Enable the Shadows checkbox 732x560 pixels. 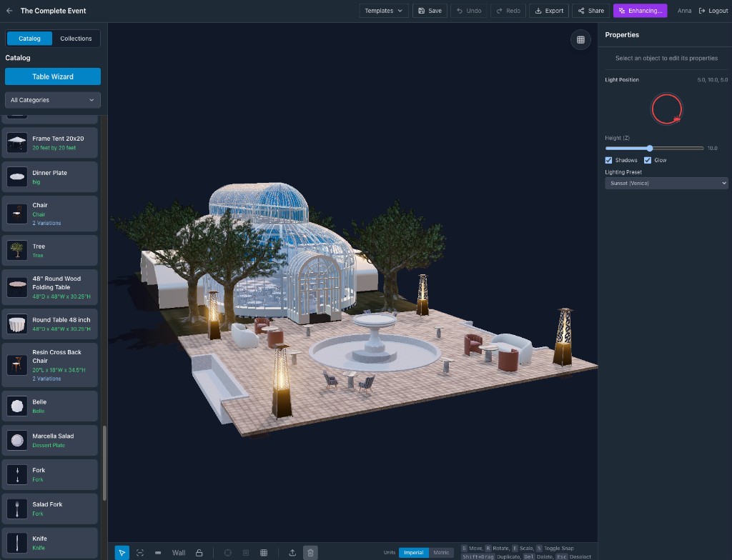point(608,160)
